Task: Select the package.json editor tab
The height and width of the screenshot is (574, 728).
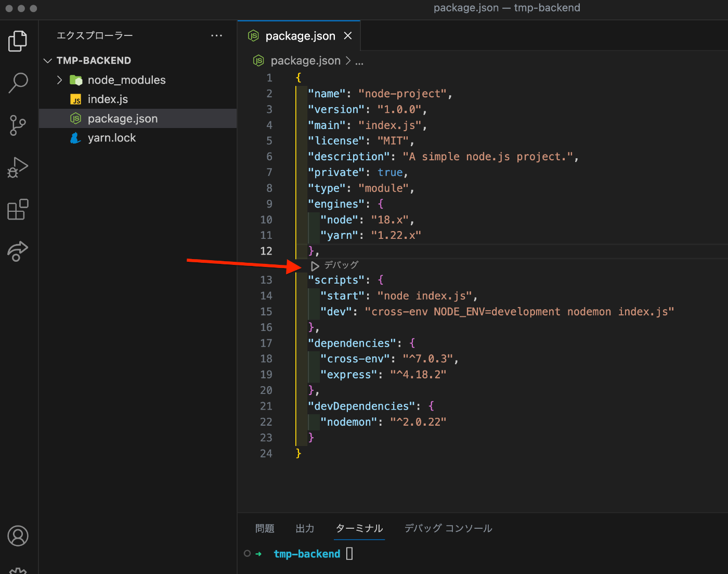Action: [x=299, y=36]
